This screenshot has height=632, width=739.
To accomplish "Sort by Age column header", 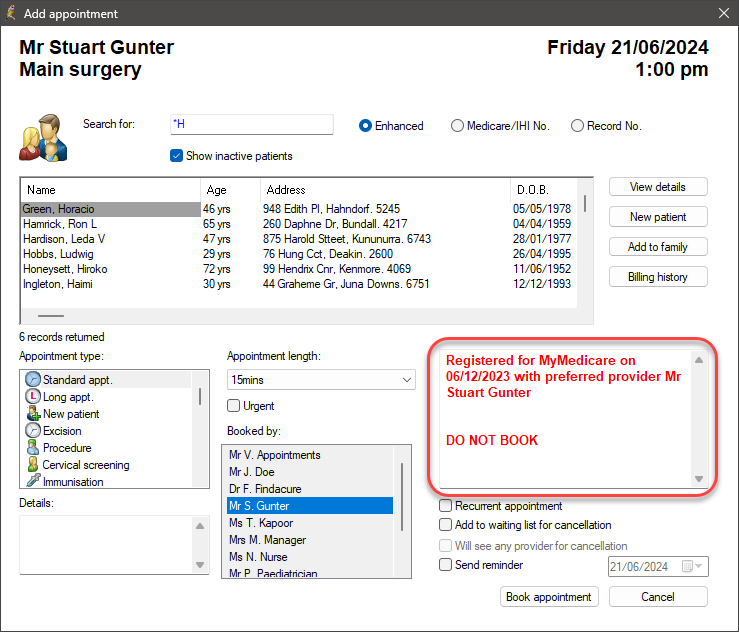I will [x=230, y=189].
